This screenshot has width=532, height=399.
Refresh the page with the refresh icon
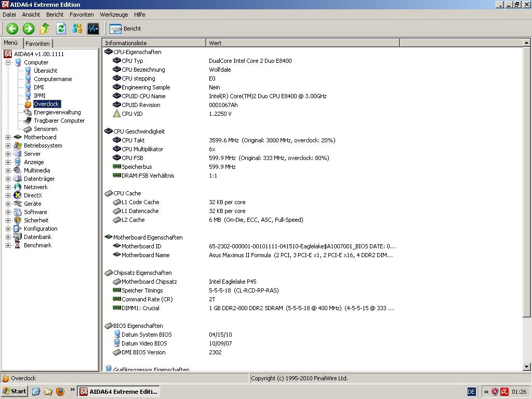click(x=61, y=29)
